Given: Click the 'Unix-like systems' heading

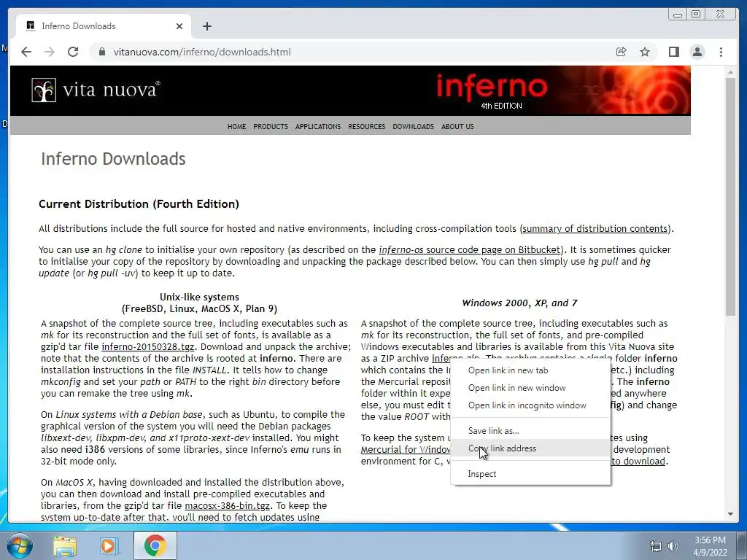Looking at the screenshot, I should tap(199, 297).
